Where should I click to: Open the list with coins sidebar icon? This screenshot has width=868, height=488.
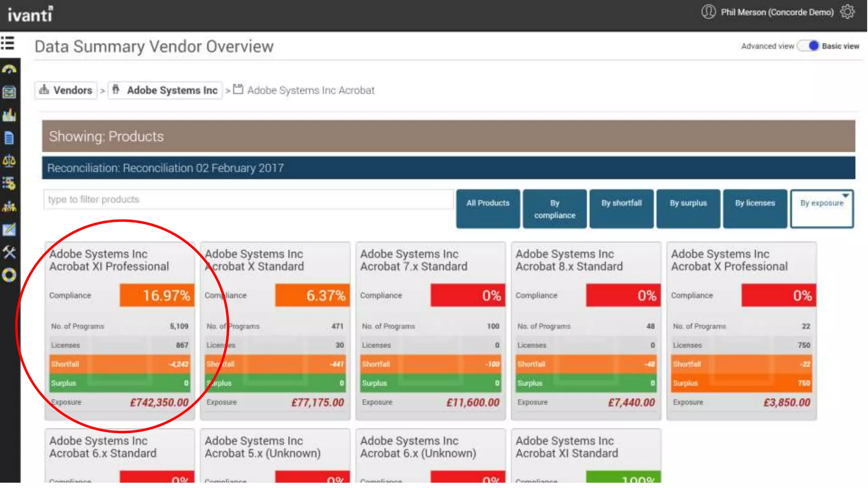tap(9, 183)
